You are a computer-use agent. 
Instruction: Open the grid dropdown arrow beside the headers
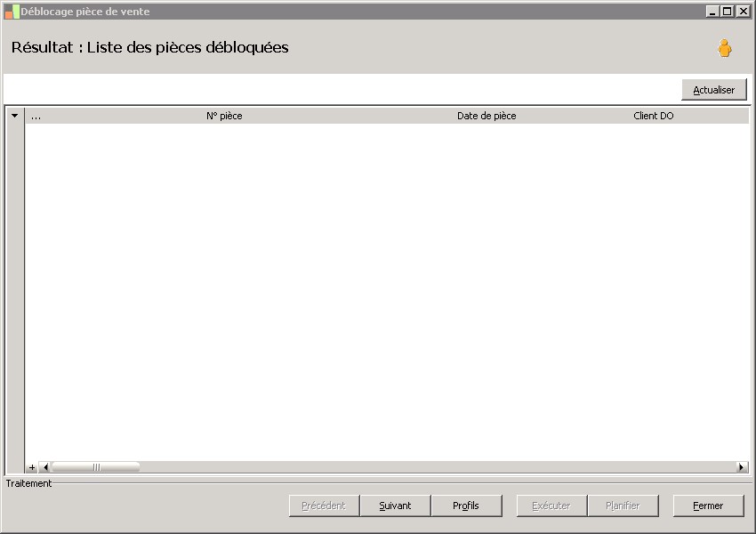coord(14,116)
